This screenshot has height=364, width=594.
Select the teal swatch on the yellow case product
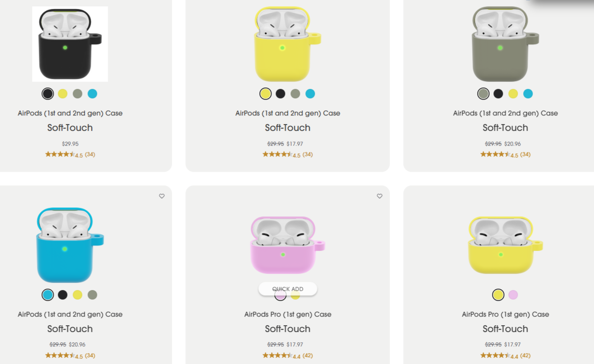tap(310, 93)
